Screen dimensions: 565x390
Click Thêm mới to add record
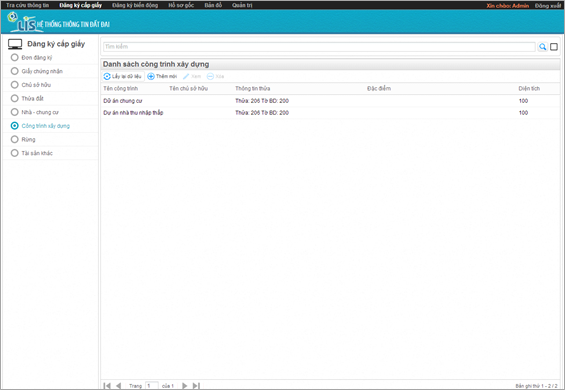click(162, 76)
